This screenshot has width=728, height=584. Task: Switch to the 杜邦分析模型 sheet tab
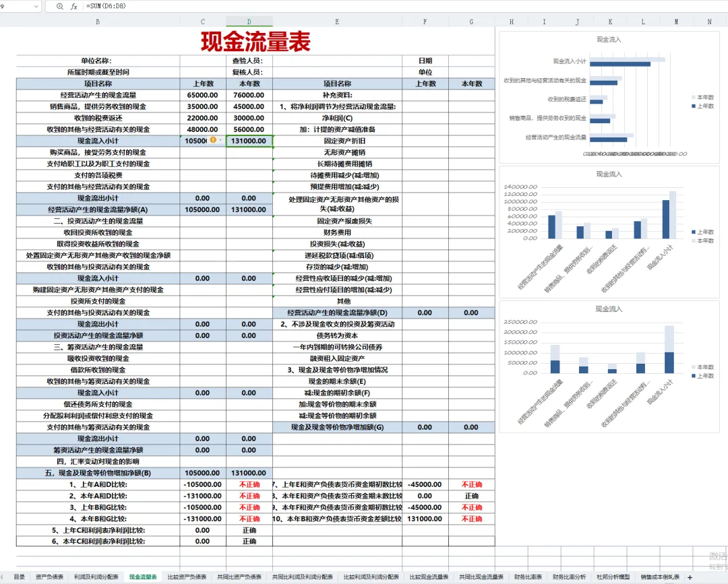coord(613,577)
